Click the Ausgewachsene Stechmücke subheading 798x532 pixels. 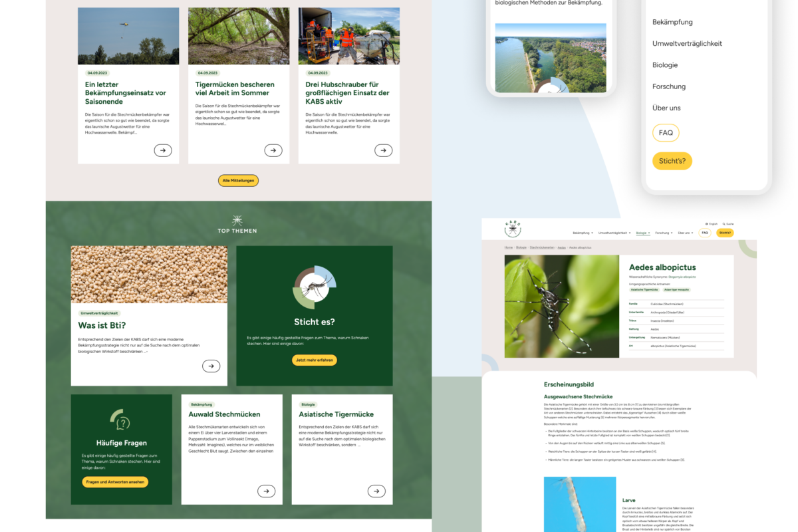point(579,396)
